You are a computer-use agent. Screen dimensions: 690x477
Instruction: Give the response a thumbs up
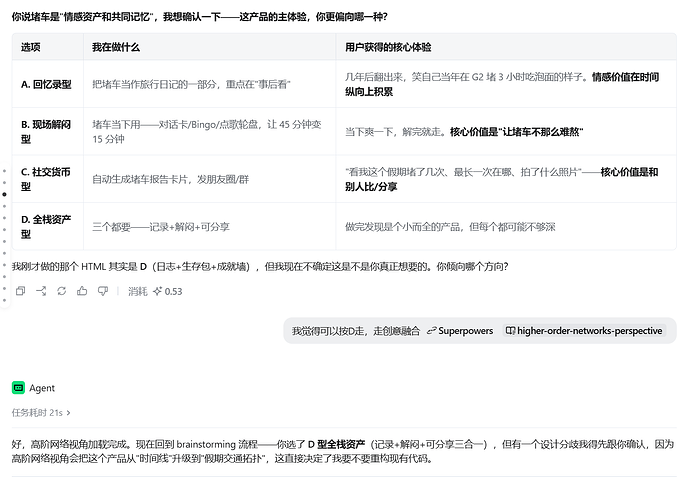coord(82,291)
